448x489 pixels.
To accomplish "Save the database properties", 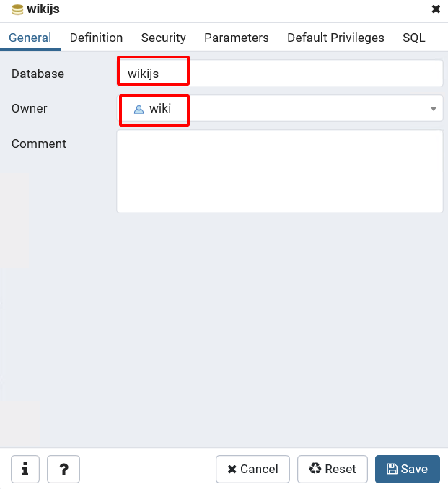I will click(407, 469).
